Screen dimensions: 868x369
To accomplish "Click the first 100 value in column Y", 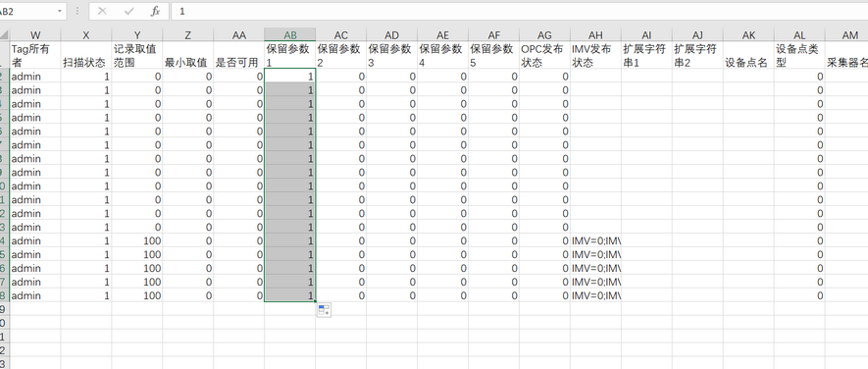I will tap(136, 241).
